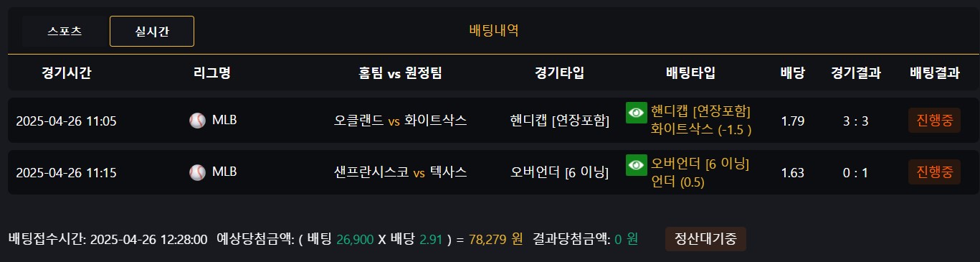This screenshot has width=980, height=262.
Task: Select the 오클랜드 vs 화이트삭스 matchup text
Action: pos(400,121)
